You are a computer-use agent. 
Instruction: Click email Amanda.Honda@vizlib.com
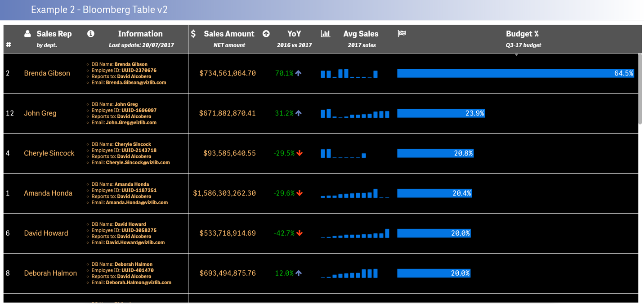137,203
